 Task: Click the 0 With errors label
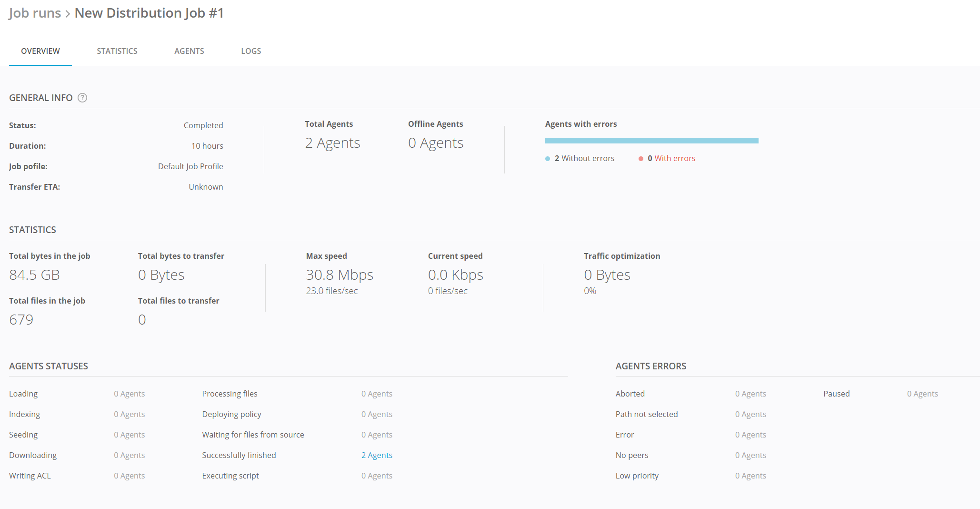(671, 158)
